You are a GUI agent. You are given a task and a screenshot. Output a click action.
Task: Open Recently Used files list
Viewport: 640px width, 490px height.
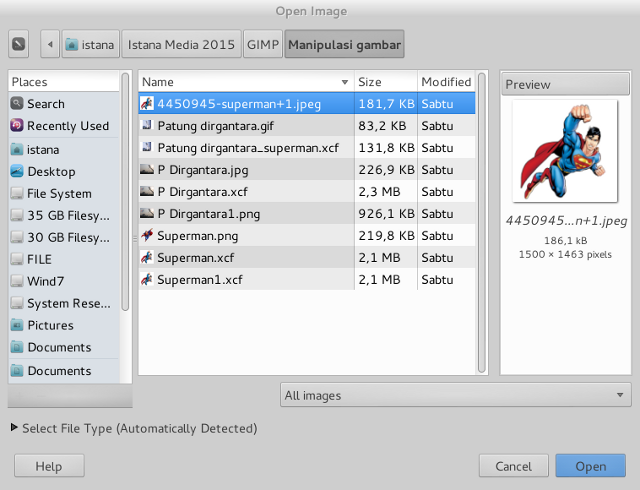pyautogui.click(x=64, y=126)
